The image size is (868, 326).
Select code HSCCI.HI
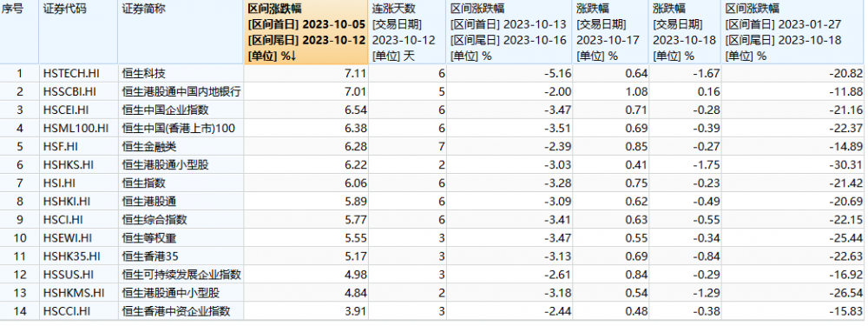pos(67,311)
